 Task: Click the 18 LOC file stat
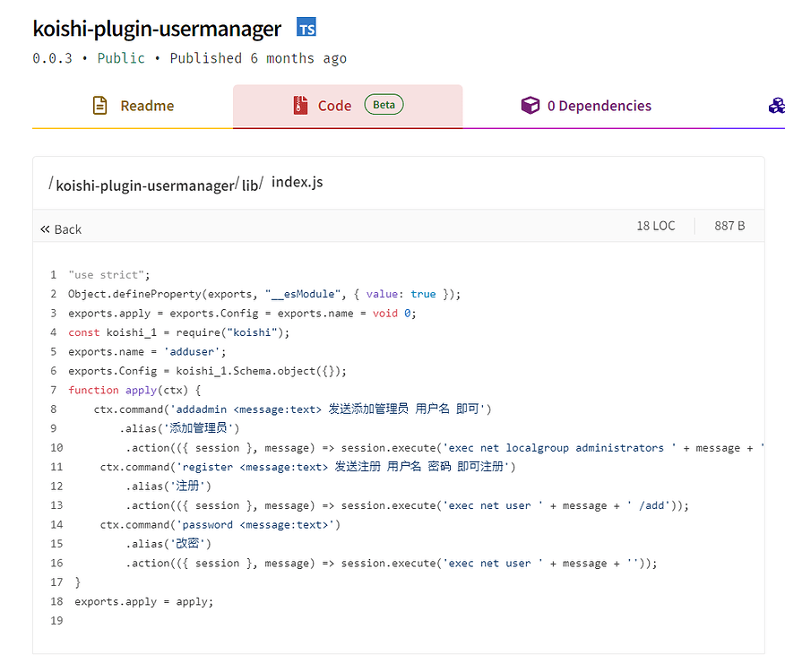click(x=655, y=226)
